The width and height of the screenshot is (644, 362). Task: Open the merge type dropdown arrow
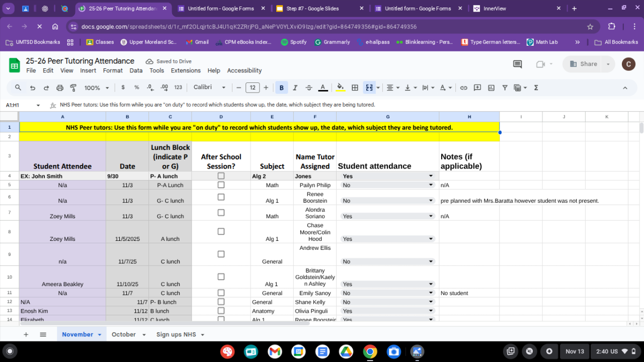point(378,87)
